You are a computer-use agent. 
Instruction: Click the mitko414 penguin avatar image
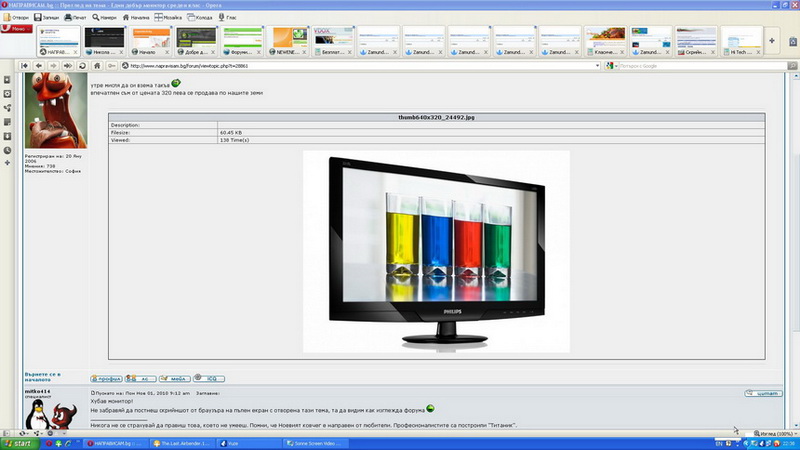[51, 414]
